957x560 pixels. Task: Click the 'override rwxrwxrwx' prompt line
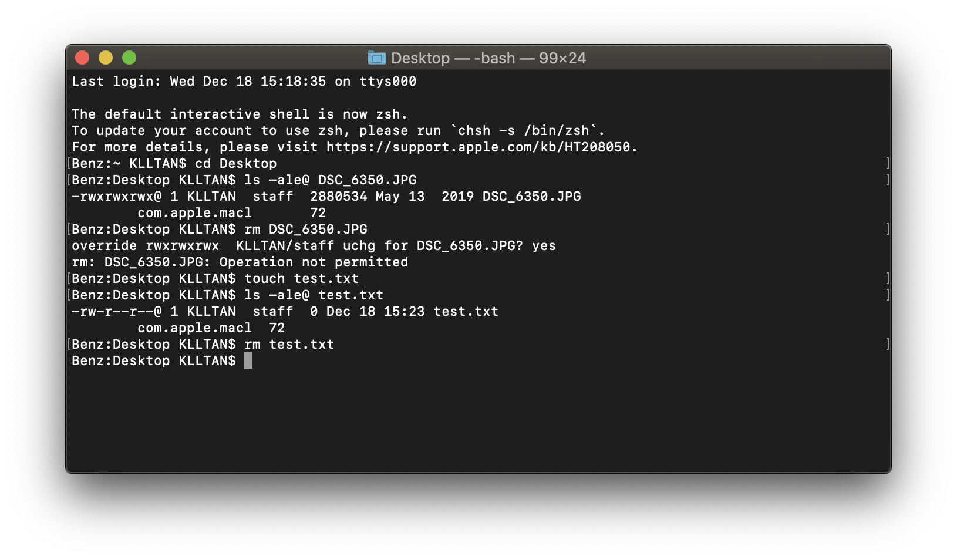point(145,246)
